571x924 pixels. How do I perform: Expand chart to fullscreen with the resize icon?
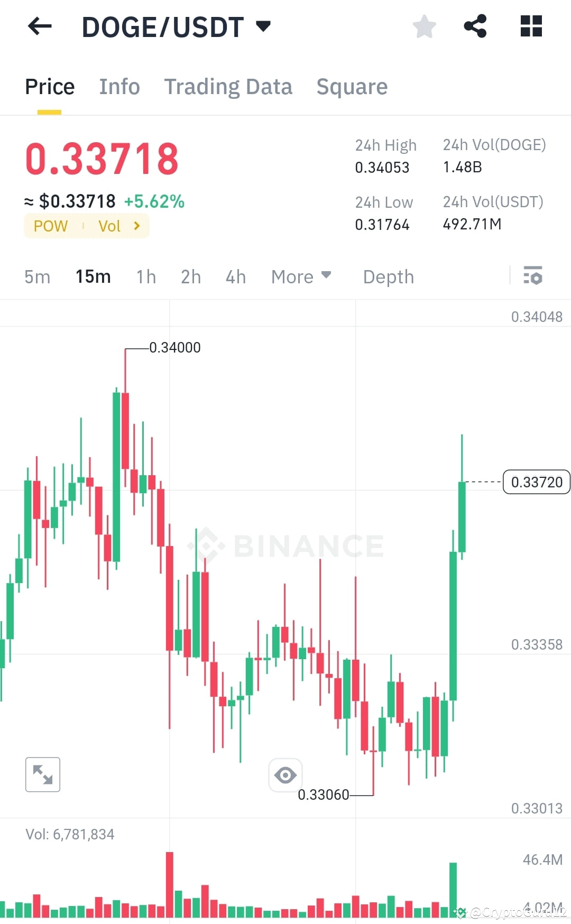pyautogui.click(x=42, y=774)
